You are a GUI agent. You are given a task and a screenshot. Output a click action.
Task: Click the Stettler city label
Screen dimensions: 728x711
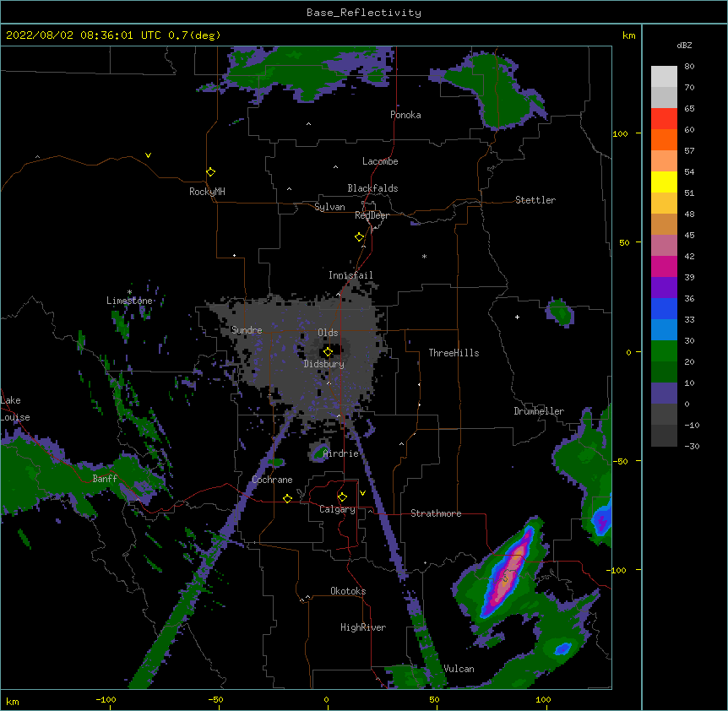pyautogui.click(x=535, y=200)
